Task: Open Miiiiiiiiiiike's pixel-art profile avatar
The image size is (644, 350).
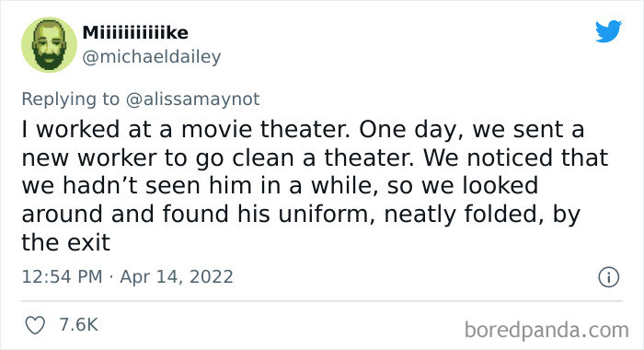Action: (49, 45)
